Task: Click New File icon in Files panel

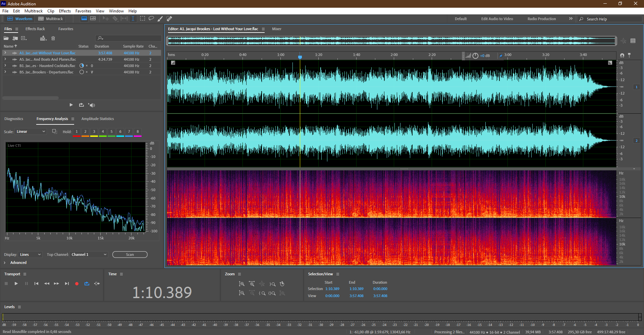Action: pyautogui.click(x=24, y=38)
